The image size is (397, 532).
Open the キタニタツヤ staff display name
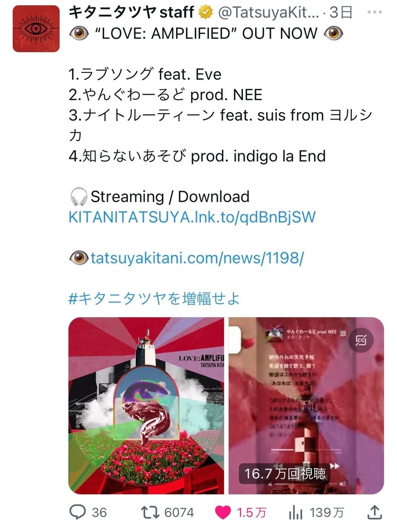pos(131,12)
